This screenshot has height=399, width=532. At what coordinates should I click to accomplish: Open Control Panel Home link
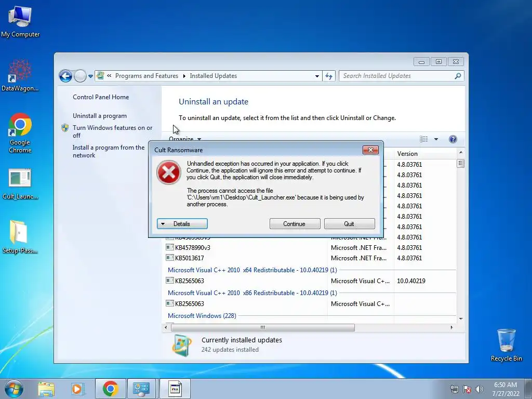pos(101,97)
